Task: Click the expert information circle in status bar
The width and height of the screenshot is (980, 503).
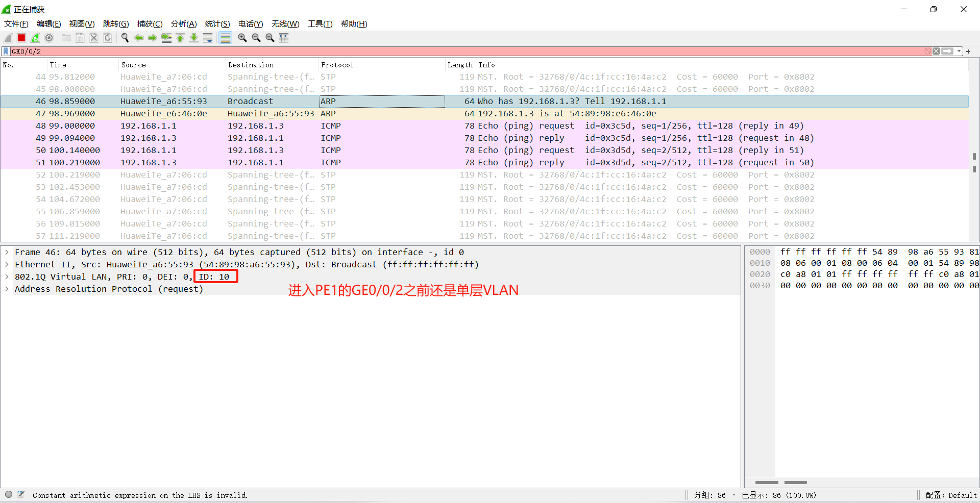Action: (9, 494)
